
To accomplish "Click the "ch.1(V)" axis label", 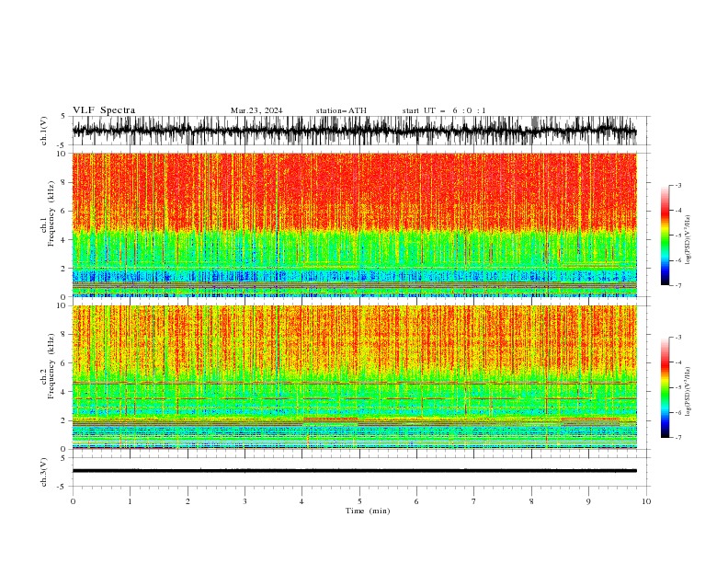I will coord(44,131).
